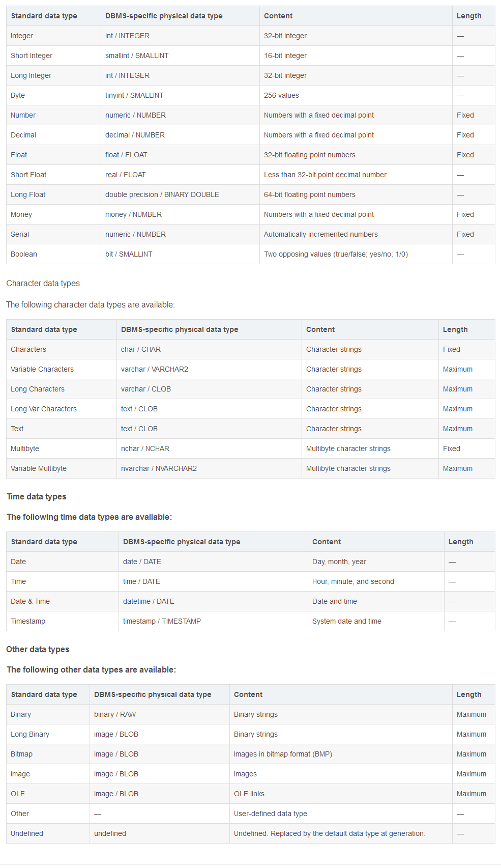
Task: Select the 'Hour, minute, and second' cell
Action: point(353,581)
